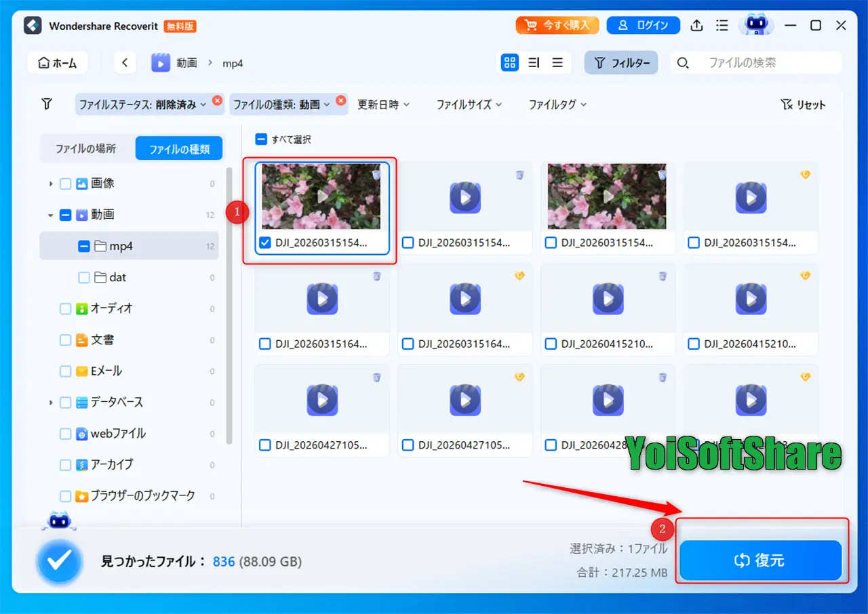Open the robot assistant icon in title bar
The width and height of the screenshot is (868, 614).
[755, 25]
